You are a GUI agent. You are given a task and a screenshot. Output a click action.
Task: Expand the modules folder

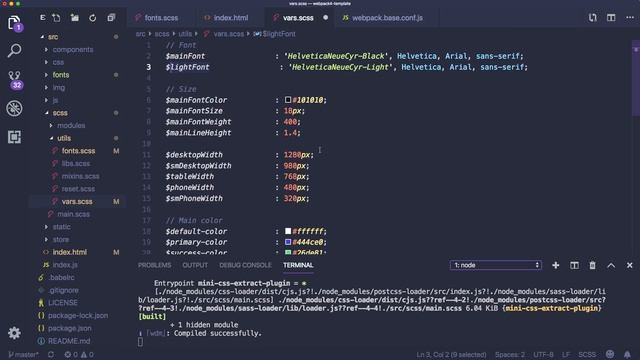pos(71,125)
